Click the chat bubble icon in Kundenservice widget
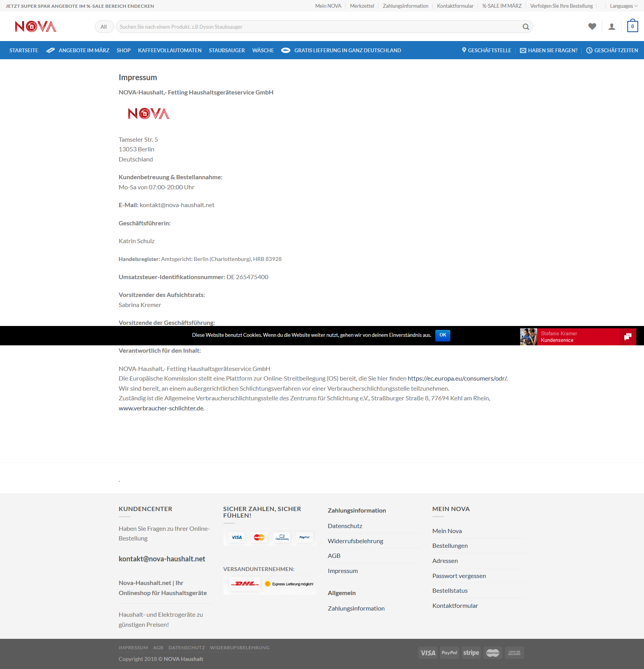 [x=628, y=337]
